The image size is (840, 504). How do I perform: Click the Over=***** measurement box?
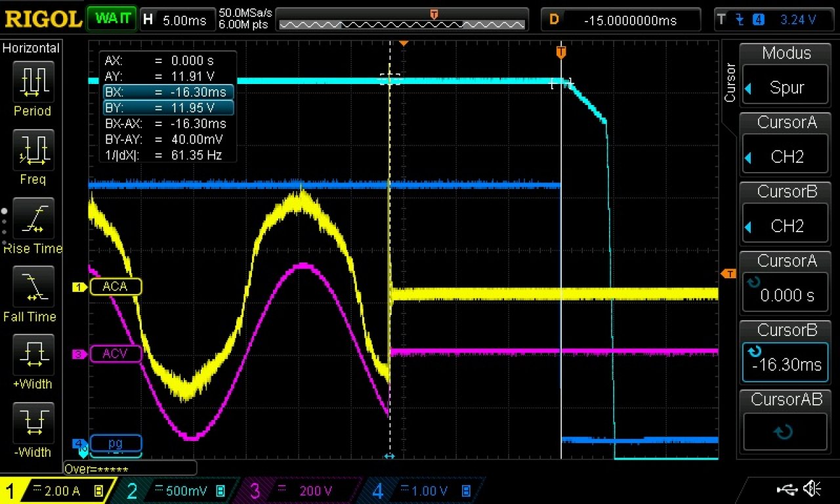point(130,469)
